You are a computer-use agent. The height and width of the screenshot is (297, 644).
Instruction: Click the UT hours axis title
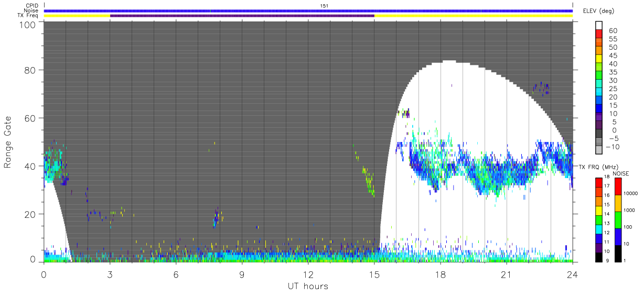[308, 286]
